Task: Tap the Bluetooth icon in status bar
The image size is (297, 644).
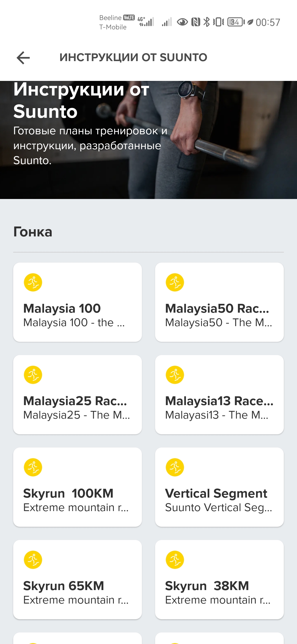Action: click(x=206, y=22)
